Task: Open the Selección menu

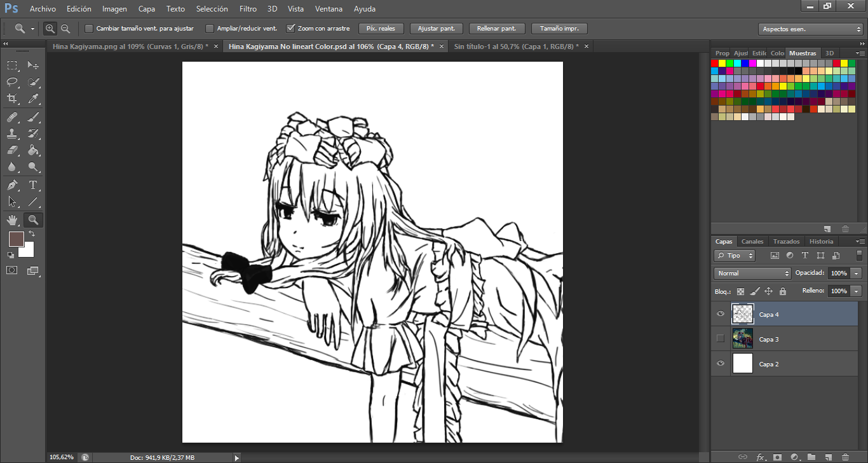Action: (212, 9)
